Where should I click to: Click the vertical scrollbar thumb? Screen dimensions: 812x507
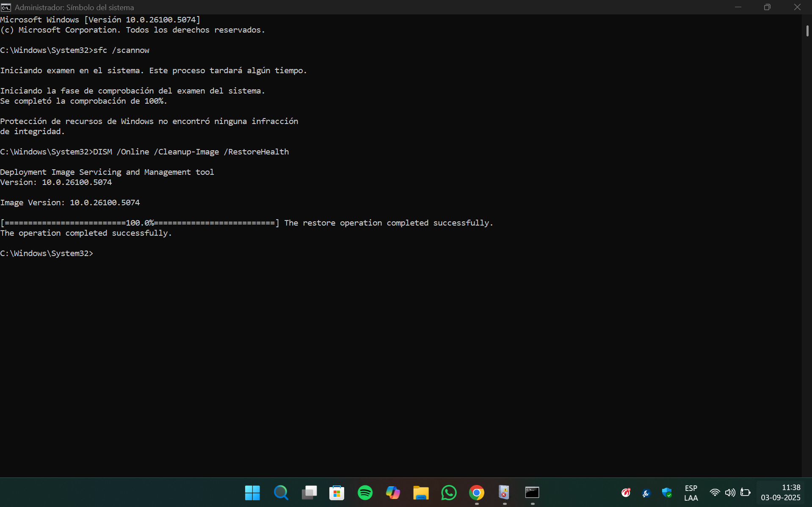(807, 31)
